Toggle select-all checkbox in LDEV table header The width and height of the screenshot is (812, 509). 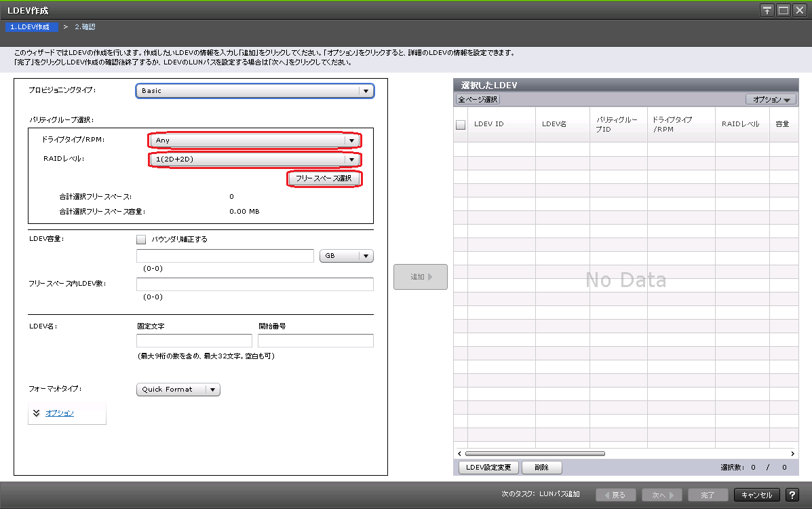pos(461,125)
